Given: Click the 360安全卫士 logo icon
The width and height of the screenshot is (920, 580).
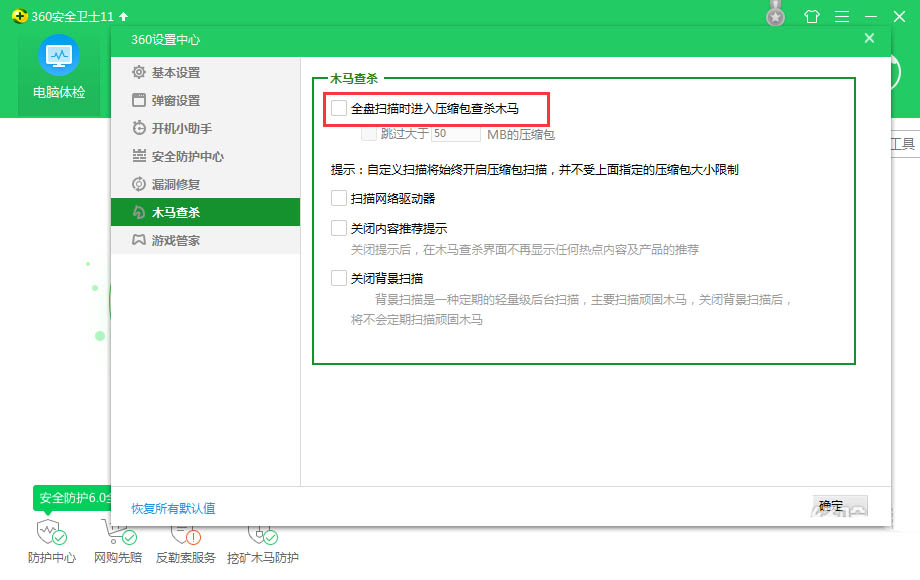Looking at the screenshot, I should point(20,16).
